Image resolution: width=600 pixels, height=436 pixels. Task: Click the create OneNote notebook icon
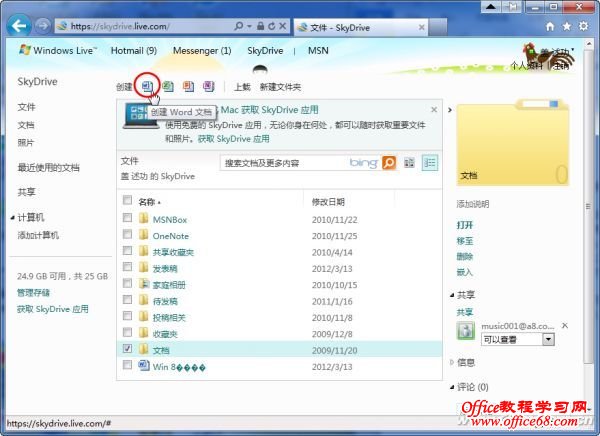[208, 87]
